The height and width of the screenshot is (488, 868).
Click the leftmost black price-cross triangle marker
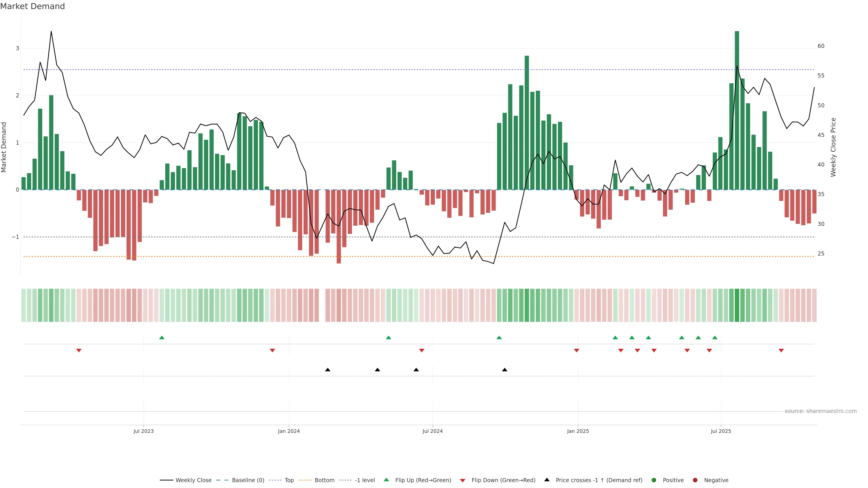[328, 370]
